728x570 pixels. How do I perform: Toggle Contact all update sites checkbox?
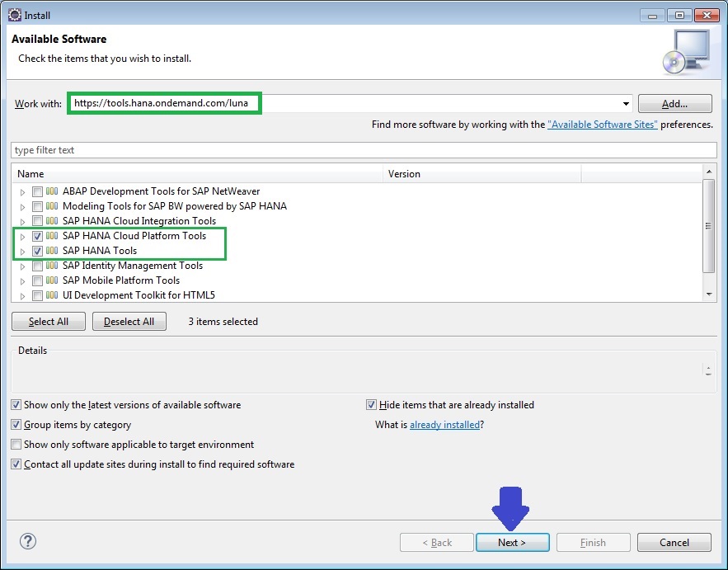point(16,464)
